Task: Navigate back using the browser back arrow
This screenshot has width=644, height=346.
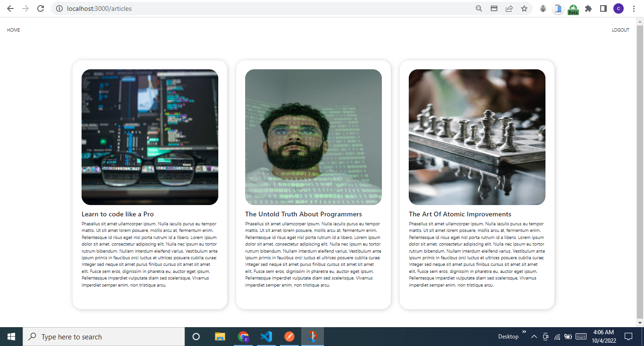Action: (x=9, y=8)
